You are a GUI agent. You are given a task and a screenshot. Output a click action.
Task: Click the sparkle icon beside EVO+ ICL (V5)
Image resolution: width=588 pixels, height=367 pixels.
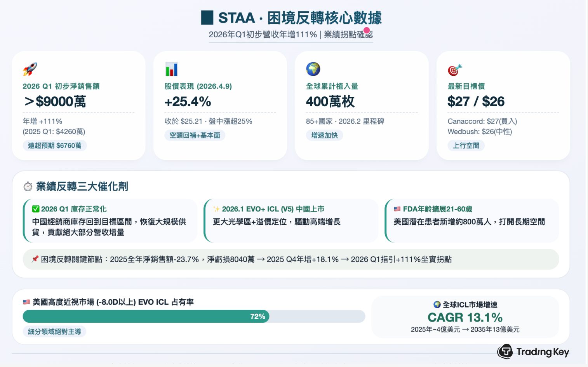pos(216,209)
